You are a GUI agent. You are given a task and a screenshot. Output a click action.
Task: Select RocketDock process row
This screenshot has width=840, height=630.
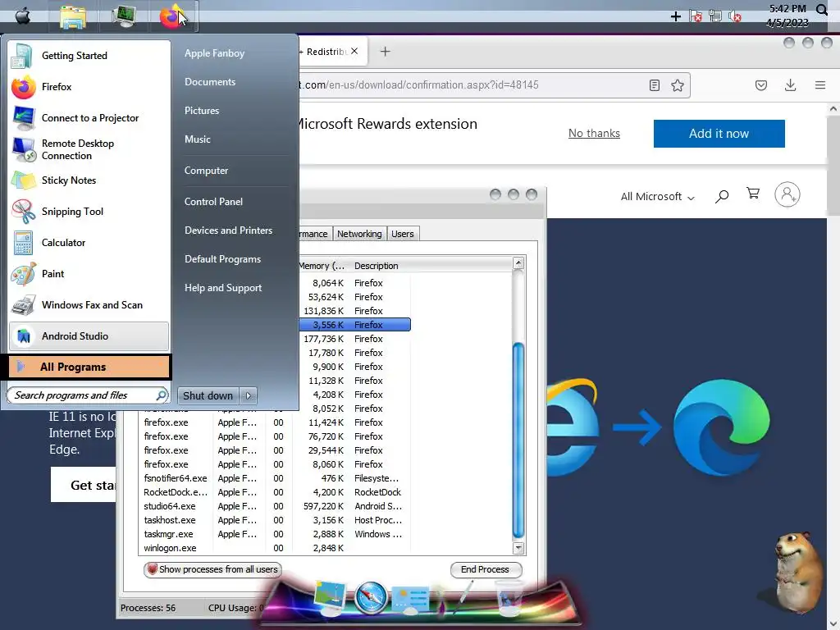click(272, 492)
